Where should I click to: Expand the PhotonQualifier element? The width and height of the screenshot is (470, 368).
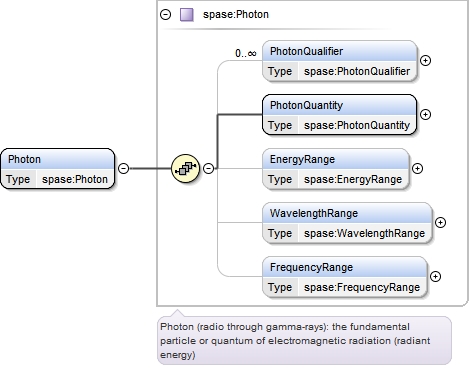click(x=425, y=60)
